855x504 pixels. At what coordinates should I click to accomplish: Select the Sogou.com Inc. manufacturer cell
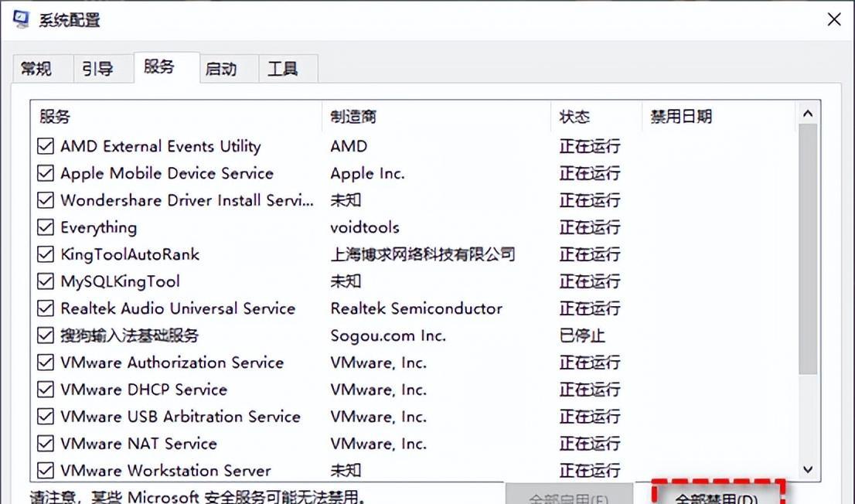point(388,335)
